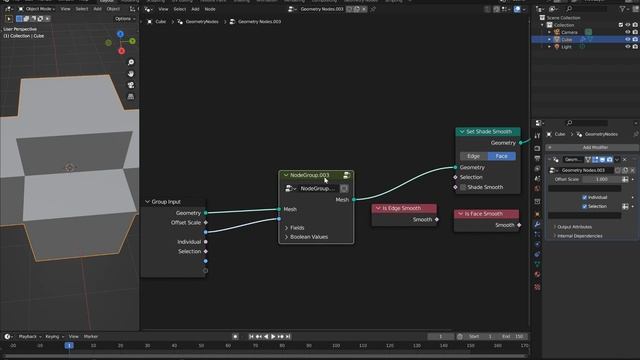Jump to the timeline start frame button
The height and width of the screenshot is (360, 640).
click(251, 336)
